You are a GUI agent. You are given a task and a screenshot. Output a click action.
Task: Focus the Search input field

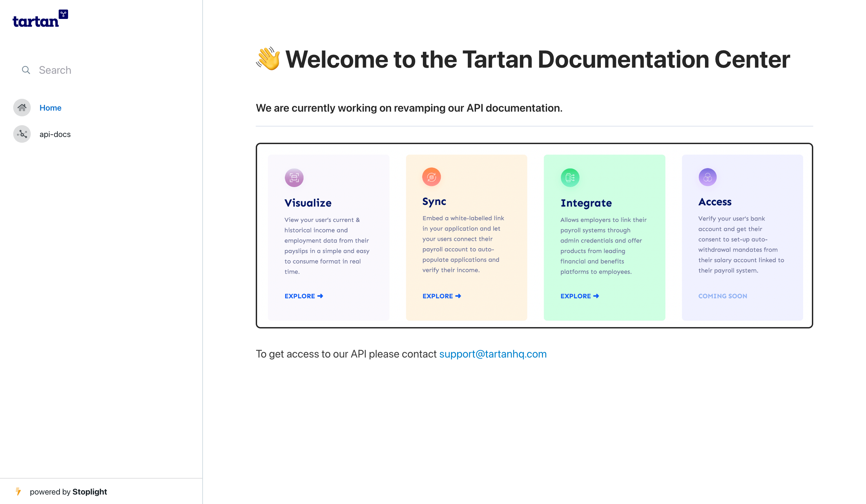point(101,70)
